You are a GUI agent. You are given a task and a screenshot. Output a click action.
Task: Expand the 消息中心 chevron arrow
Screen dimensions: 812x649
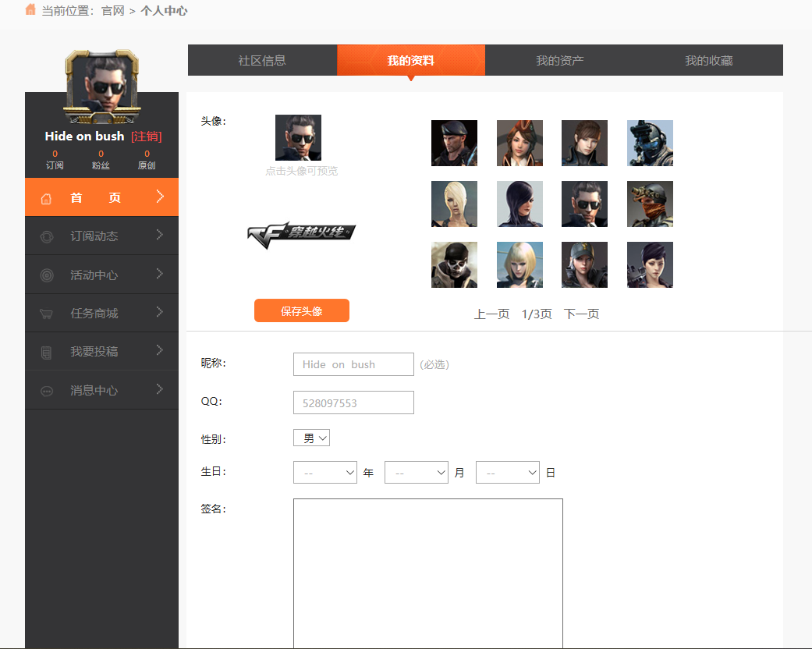click(x=160, y=389)
